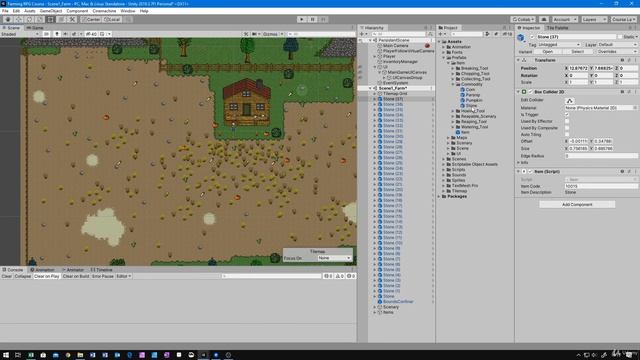The width and height of the screenshot is (640, 360).
Task: Select the Rotate tool in toolbar
Action: [29, 19]
